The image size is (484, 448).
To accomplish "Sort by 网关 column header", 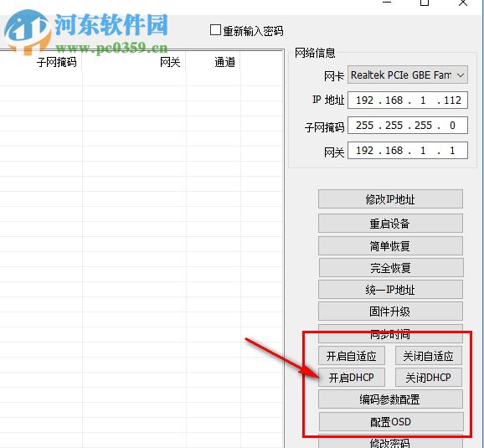I will point(134,62).
